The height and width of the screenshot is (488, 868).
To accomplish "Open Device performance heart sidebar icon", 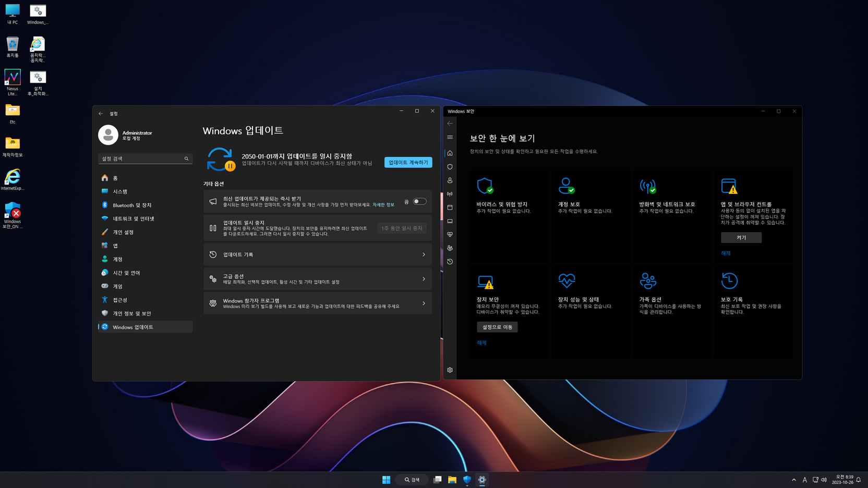I will (450, 235).
